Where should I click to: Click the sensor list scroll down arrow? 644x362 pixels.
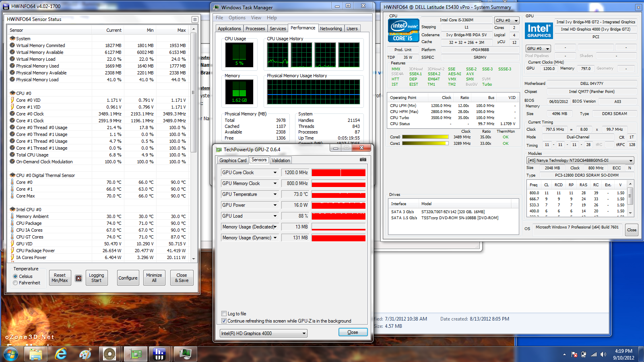pos(194,259)
